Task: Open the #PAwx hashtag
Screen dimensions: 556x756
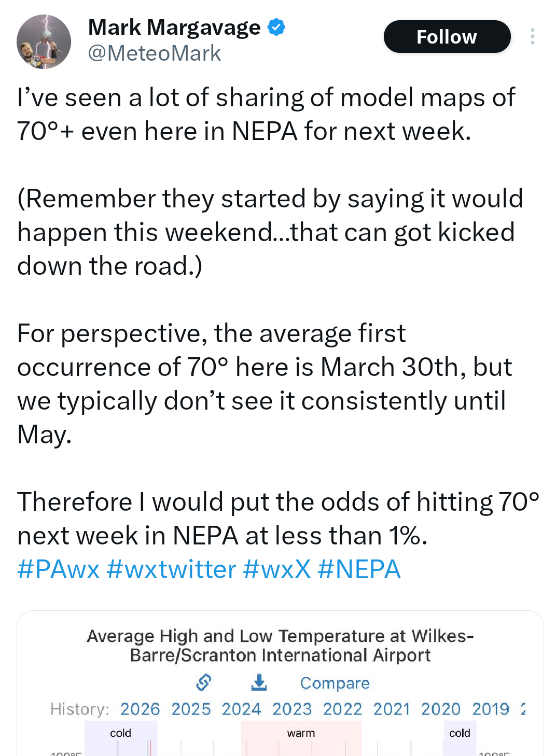Action: 58,569
